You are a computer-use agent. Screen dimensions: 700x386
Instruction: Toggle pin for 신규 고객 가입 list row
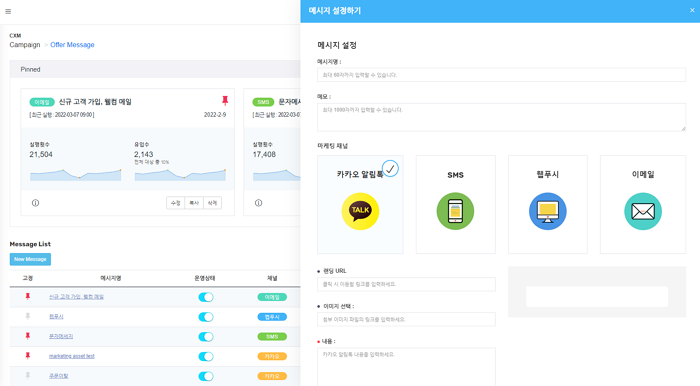click(28, 296)
